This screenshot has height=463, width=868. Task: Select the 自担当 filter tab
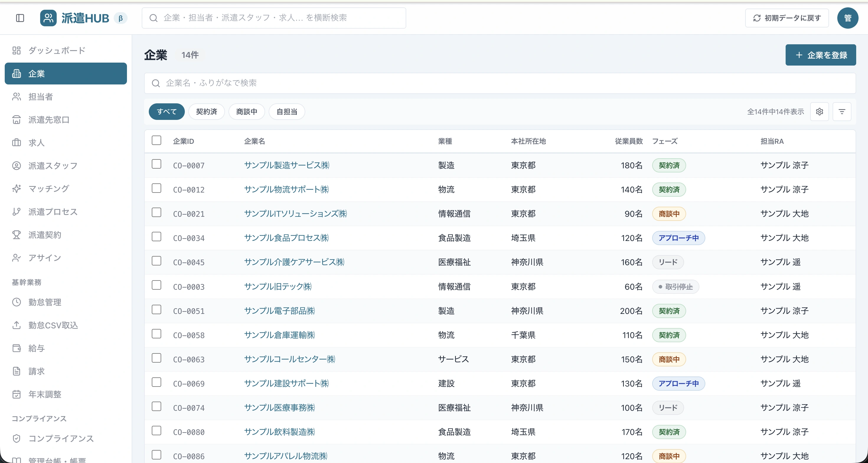(287, 112)
